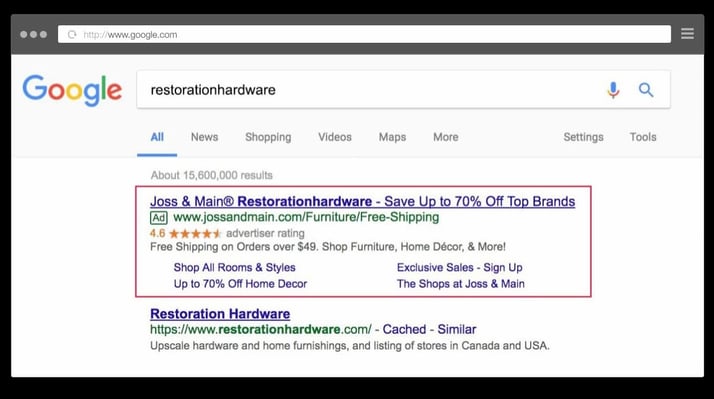Open the Similar pages link
Screen dimensions: 714x399
[457, 329]
